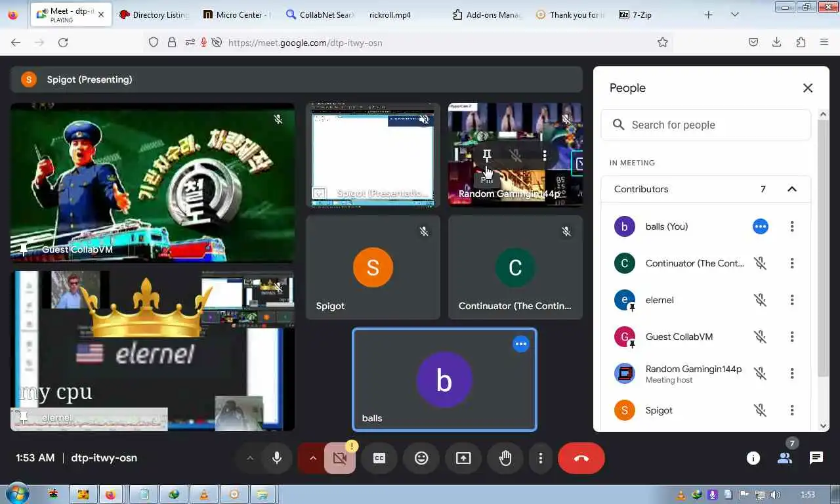Pin the Random Gamingin144p tile
Screen dimensions: 840x504
[487, 156]
